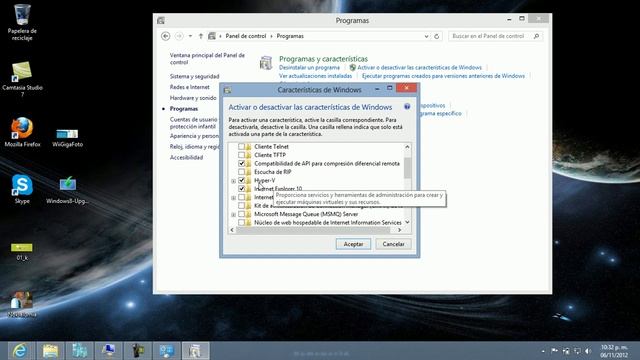
Task: Refresh the Programas address bar
Action: click(x=436, y=36)
